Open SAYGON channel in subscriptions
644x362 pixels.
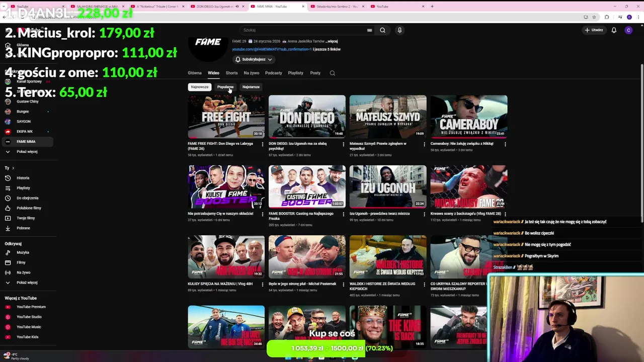coord(26,122)
